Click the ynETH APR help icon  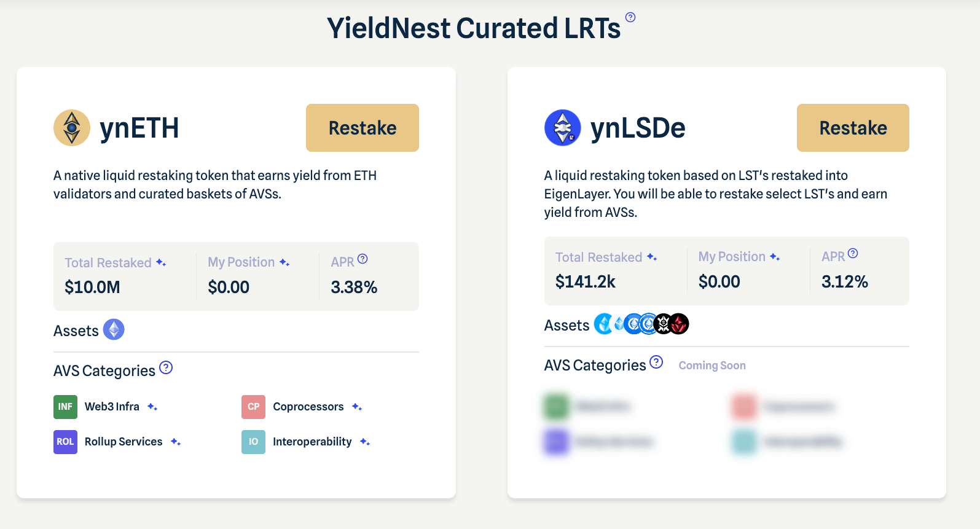click(363, 259)
